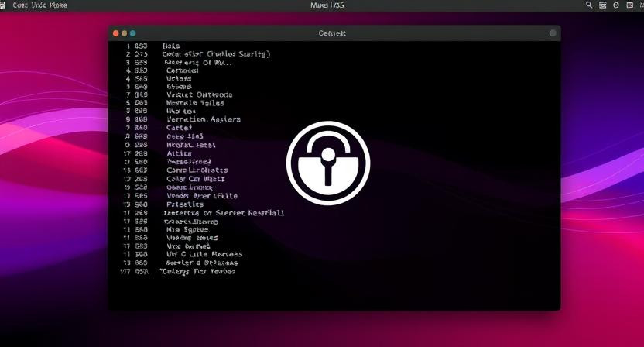Click the list icon at menu bar far right
The image size is (644, 347).
632,5
